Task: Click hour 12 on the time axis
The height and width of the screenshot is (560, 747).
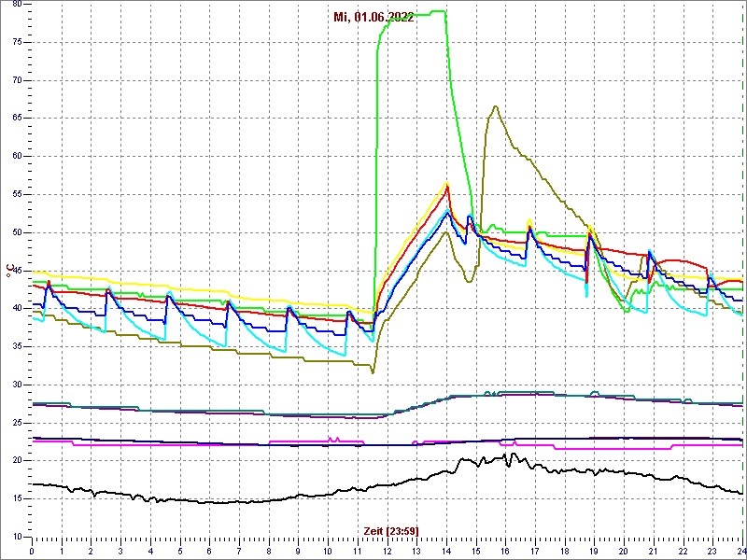Action: pos(388,552)
